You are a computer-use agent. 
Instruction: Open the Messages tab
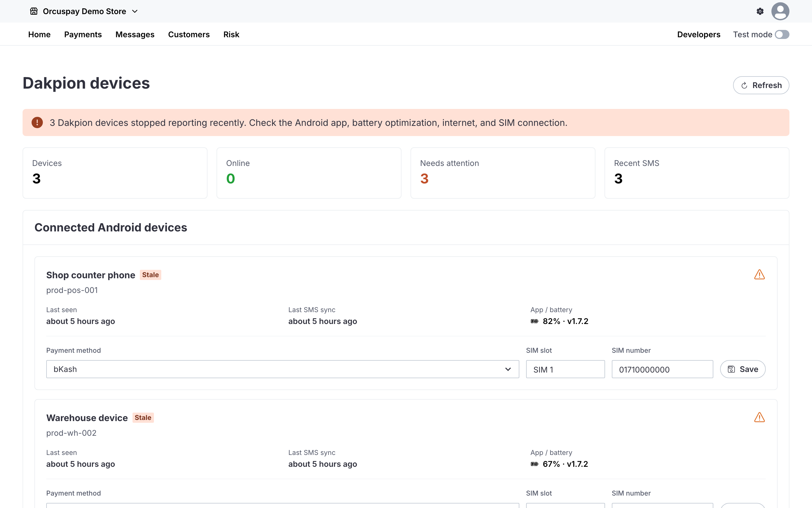[135, 35]
